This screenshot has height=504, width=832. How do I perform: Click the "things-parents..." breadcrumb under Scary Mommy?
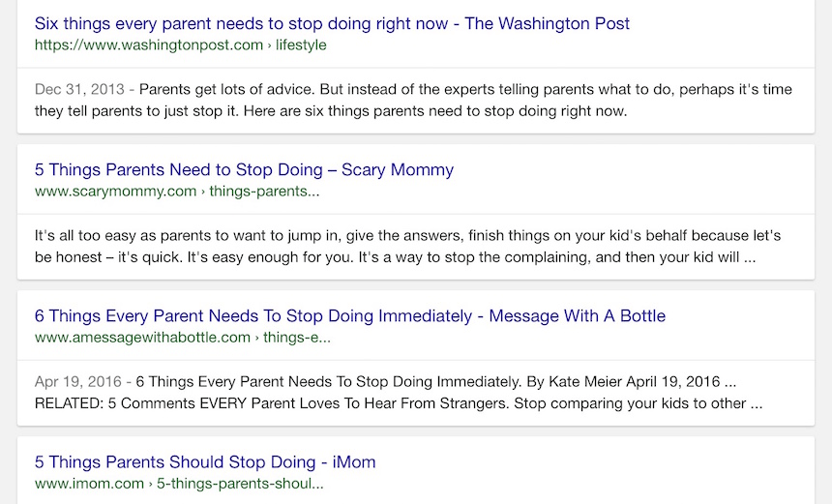pos(265,191)
